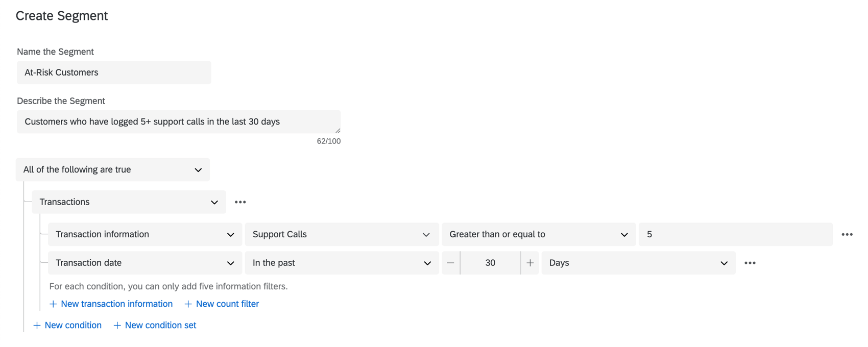Open the options menu for the Transaction date row
The image size is (868, 347).
pos(750,262)
